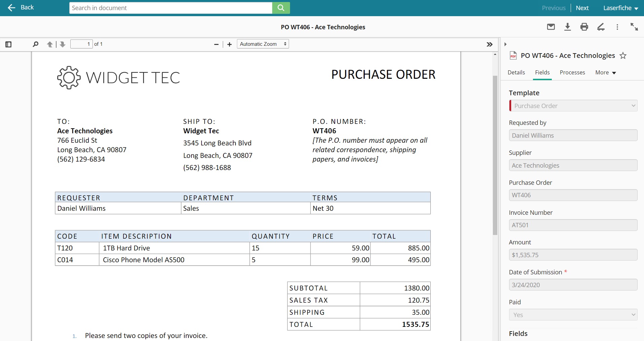This screenshot has height=341, width=644.
Task: Enter fullscreen with the expand arrows icon
Action: (634, 27)
